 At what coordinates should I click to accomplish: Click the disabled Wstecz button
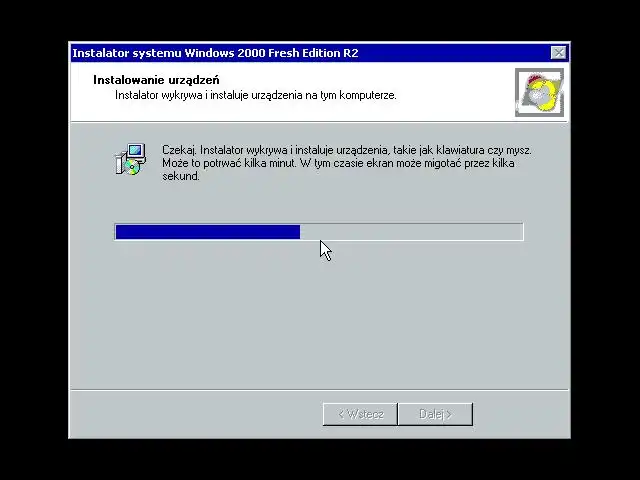point(360,414)
